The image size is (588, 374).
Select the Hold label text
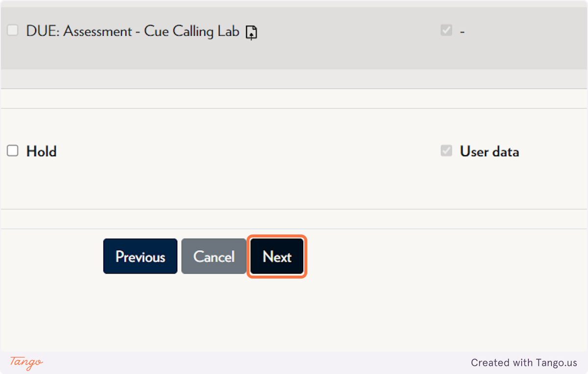pos(42,151)
